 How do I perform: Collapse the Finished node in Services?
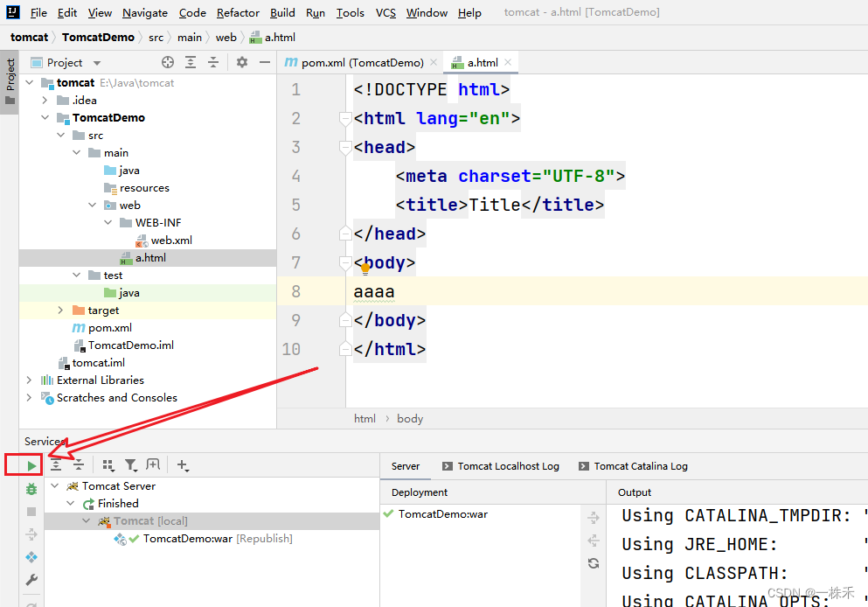coord(70,504)
